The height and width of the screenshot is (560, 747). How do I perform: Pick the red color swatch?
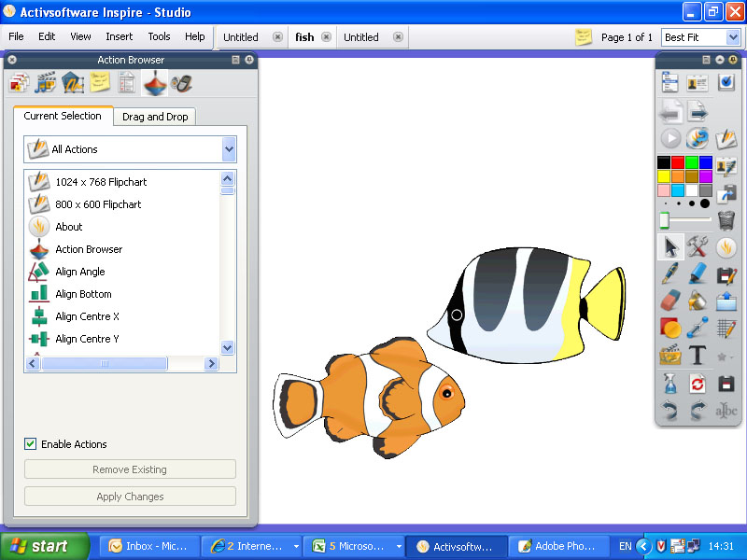point(677,162)
